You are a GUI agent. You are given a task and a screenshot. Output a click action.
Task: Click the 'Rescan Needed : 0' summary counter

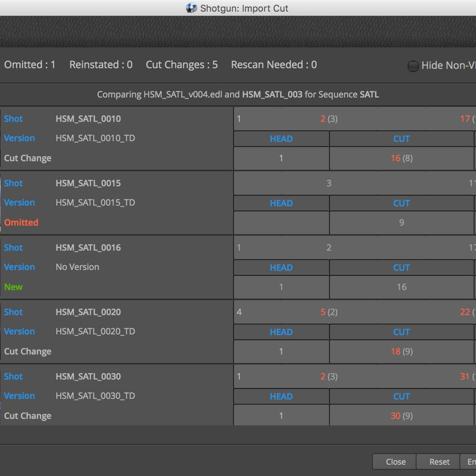point(274,65)
